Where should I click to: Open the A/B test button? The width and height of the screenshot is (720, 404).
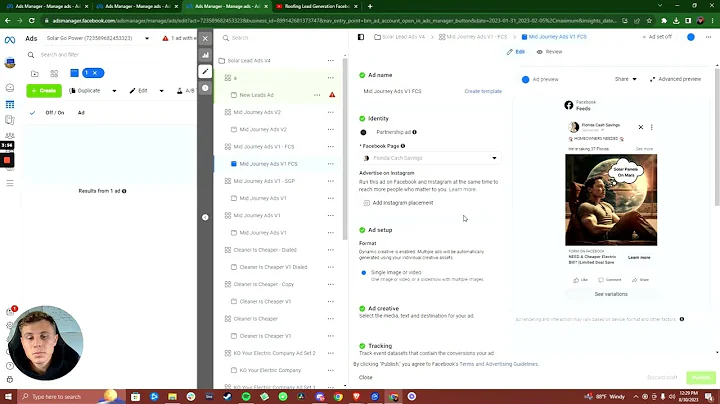point(186,91)
